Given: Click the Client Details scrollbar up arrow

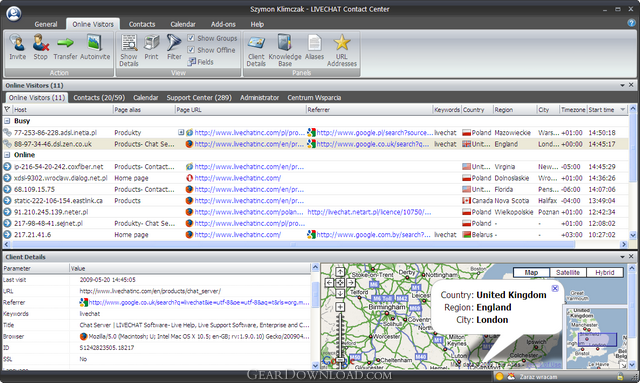Looking at the screenshot, I should pyautogui.click(x=315, y=268).
